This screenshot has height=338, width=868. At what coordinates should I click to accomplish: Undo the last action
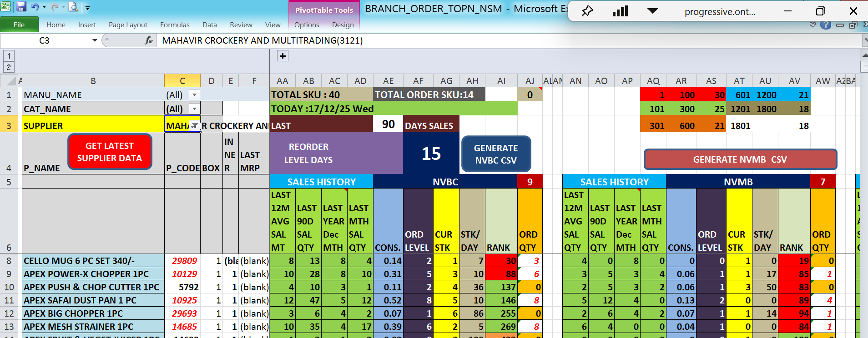tap(35, 7)
